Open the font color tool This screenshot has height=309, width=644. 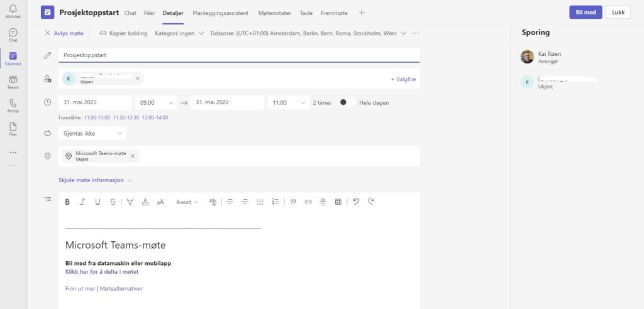[x=145, y=202]
